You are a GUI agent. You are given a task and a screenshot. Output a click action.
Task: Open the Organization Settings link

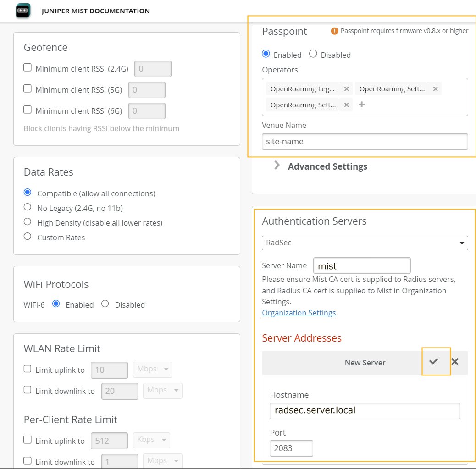(299, 313)
